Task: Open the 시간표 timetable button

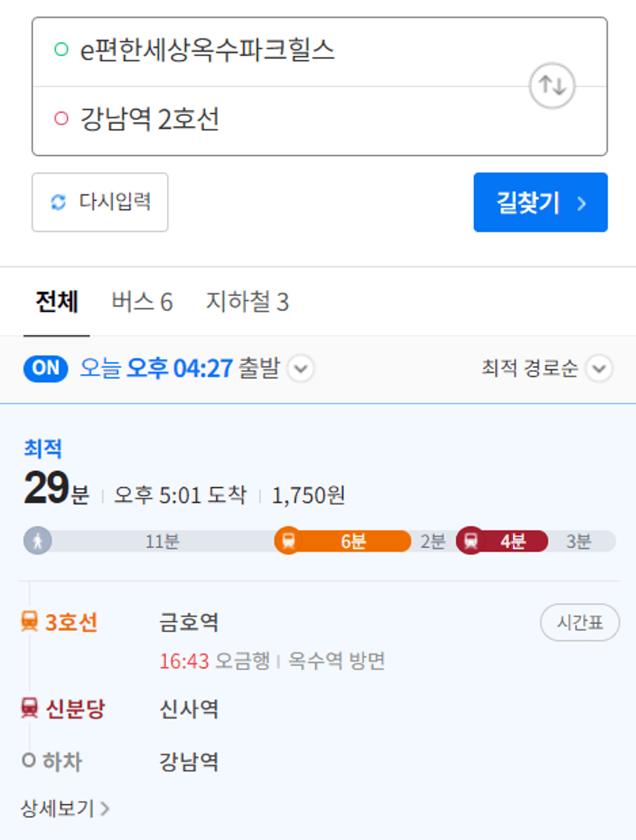Action: point(580,623)
